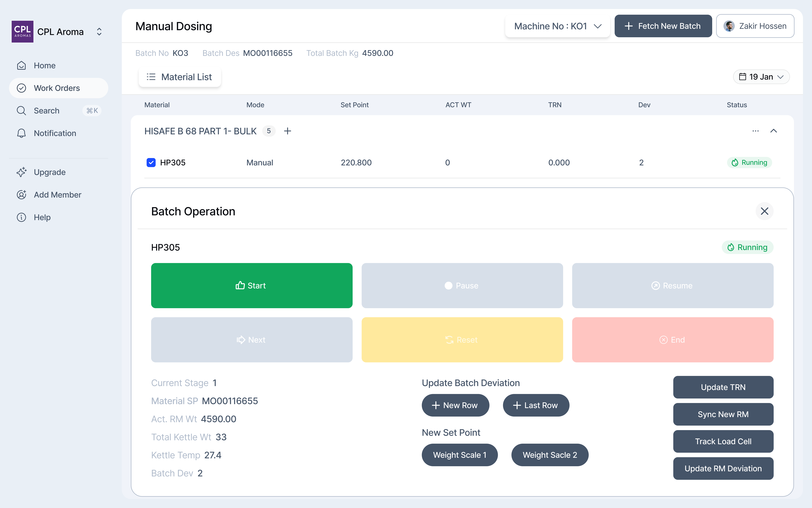Select Weight Sacle 2 set point
The height and width of the screenshot is (508, 812).
(550, 455)
